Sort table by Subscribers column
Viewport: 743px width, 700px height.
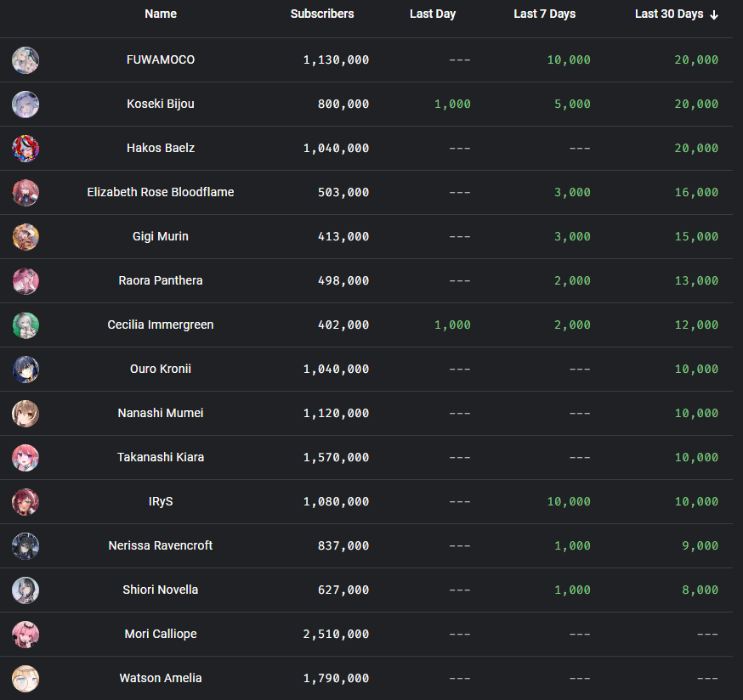tap(322, 14)
